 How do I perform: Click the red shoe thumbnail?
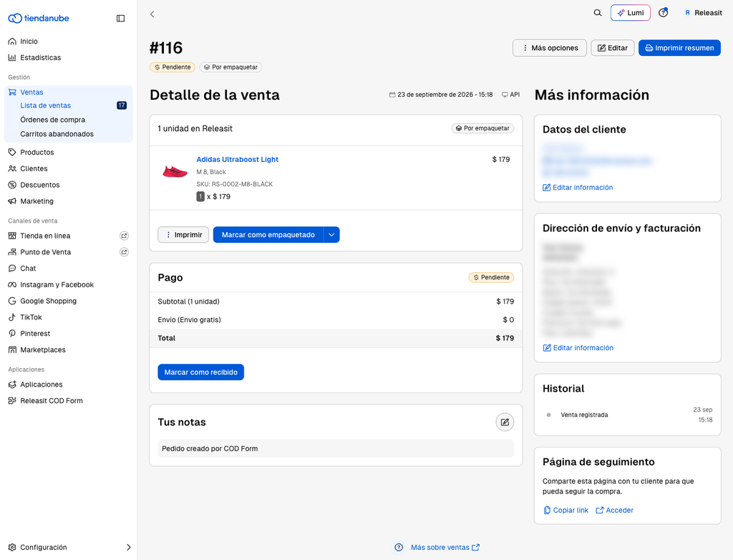pos(175,172)
